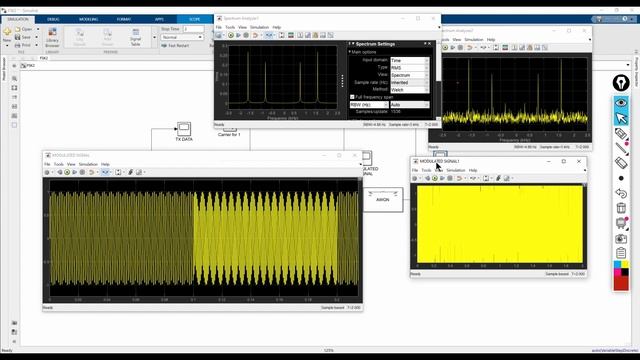Open the SIMULATION ribbon tab
Viewport: 640px width, 360px height.
pyautogui.click(x=18, y=19)
